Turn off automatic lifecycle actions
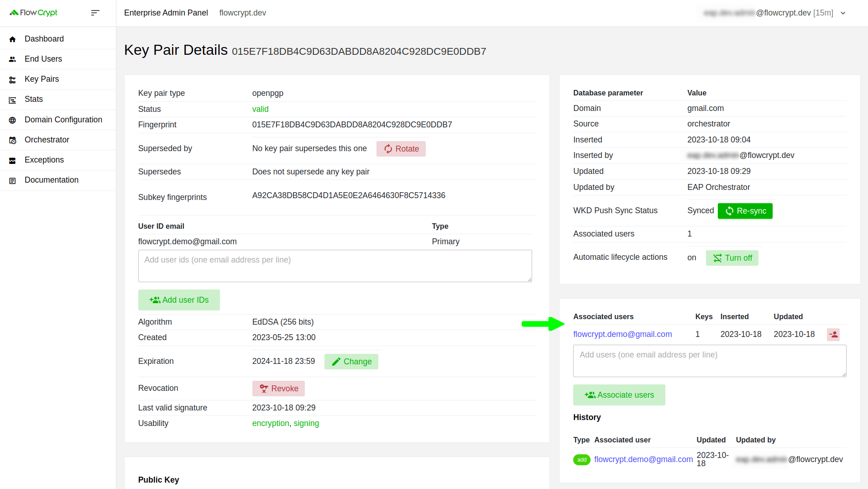Screen dimensions: 868x489 (x=732, y=258)
